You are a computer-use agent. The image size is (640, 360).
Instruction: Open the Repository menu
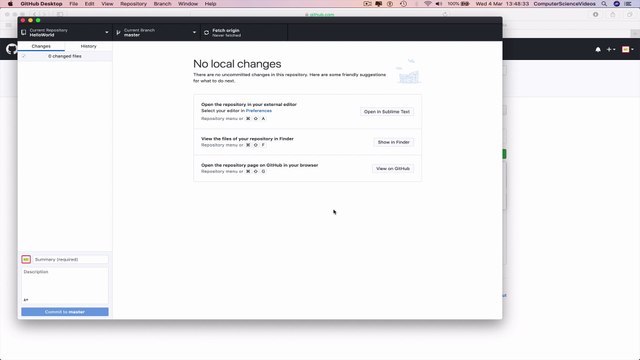(133, 4)
